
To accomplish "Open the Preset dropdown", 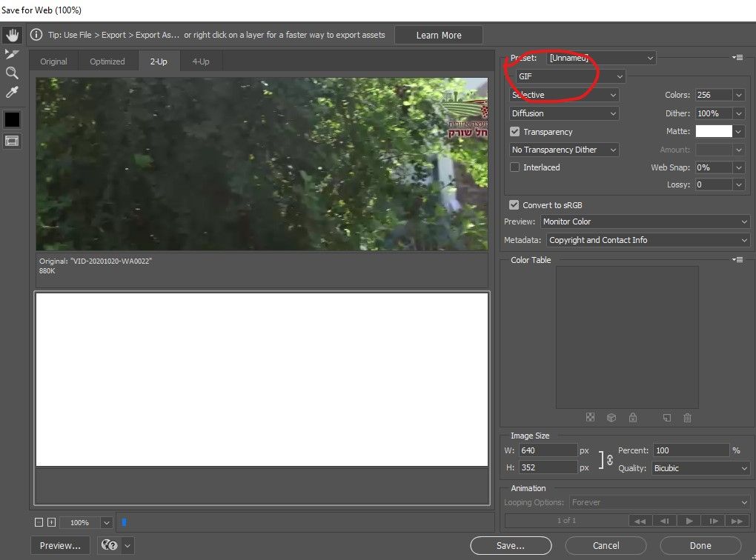I will point(601,58).
